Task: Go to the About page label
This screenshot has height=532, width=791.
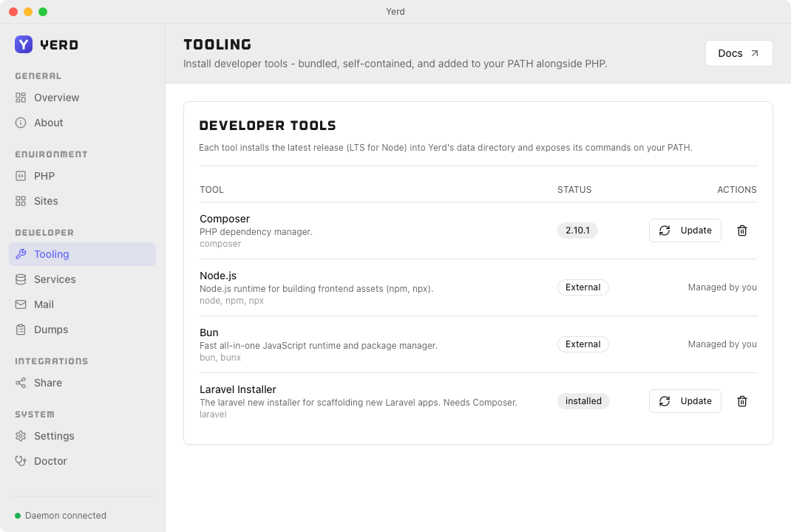Action: pyautogui.click(x=49, y=123)
